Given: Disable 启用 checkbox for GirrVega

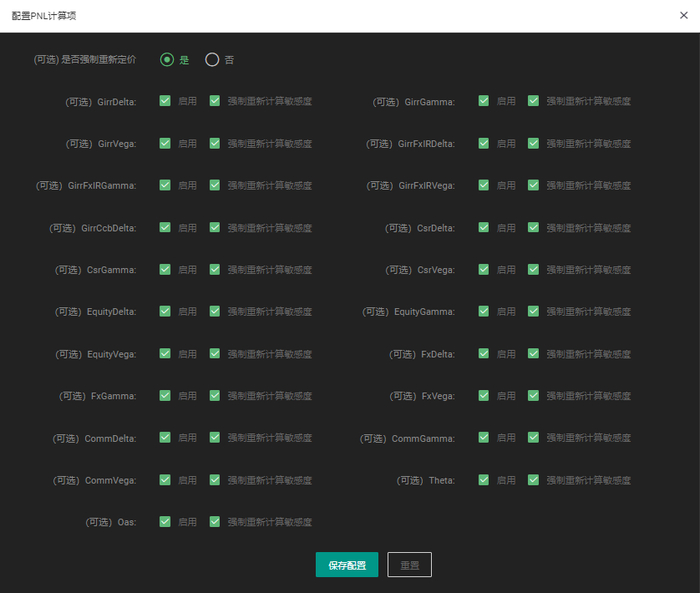Looking at the screenshot, I should (165, 143).
